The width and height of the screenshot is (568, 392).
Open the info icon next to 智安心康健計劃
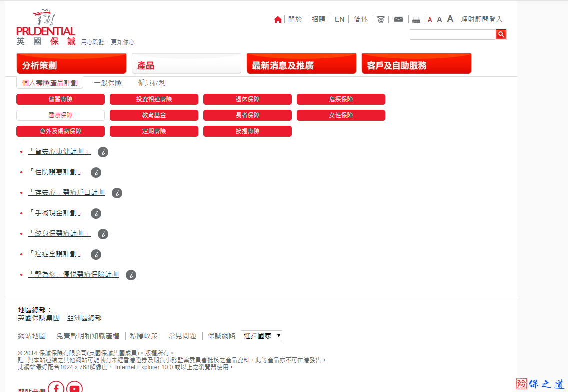pos(103,152)
